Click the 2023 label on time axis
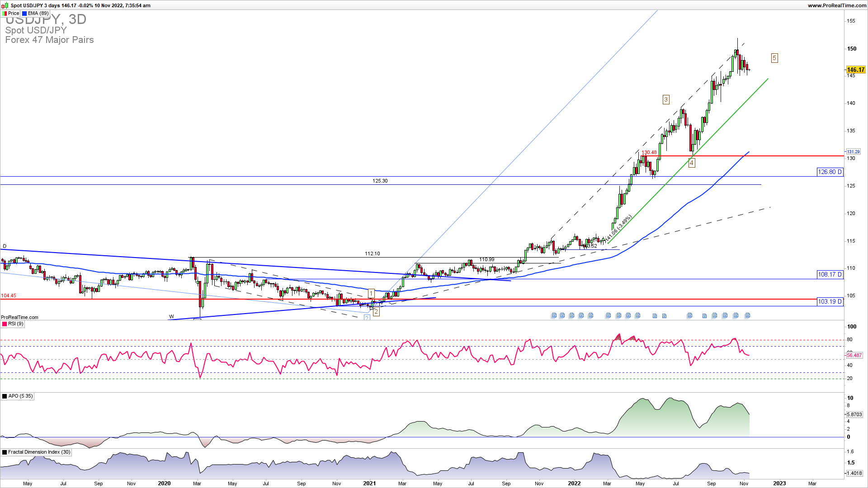868x488 pixels. 779,483
